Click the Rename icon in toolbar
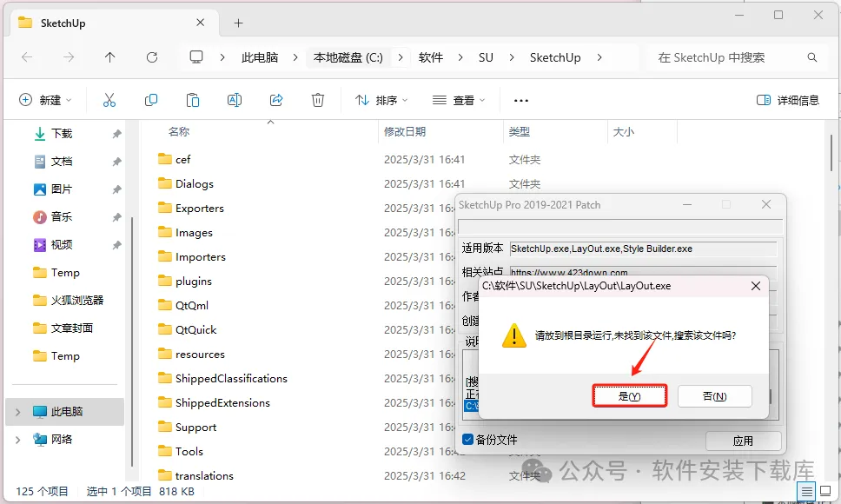 pos(235,100)
